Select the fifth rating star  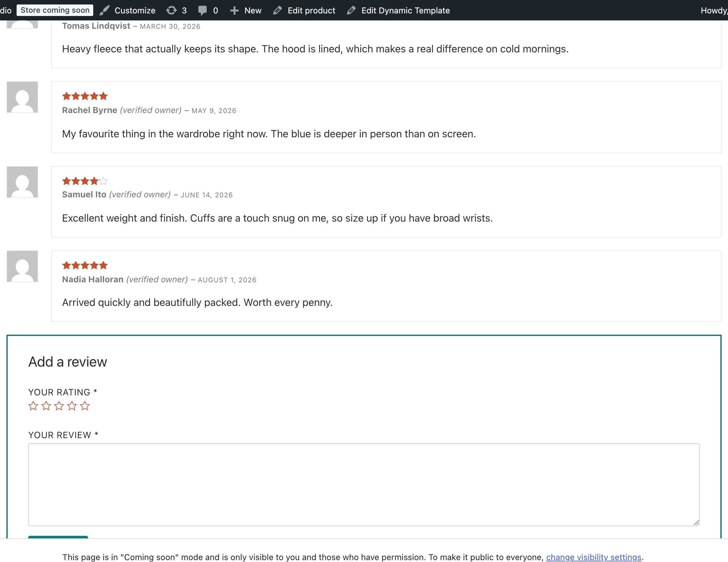(85, 406)
